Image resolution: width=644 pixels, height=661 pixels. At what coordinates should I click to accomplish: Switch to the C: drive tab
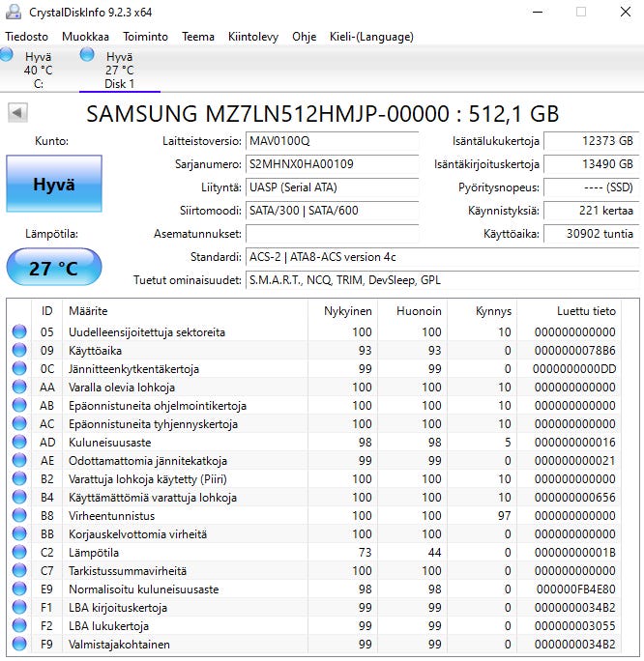click(38, 70)
